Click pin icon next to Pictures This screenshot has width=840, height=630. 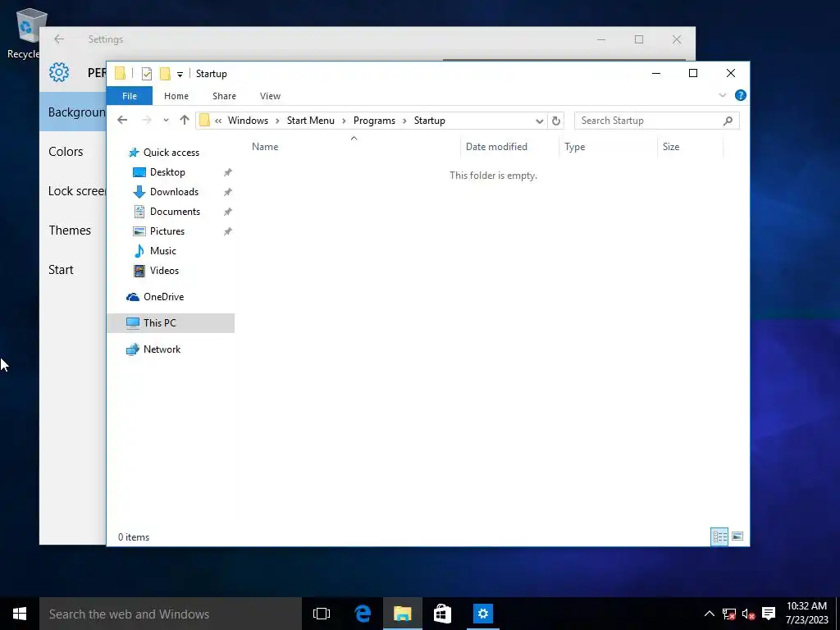[x=228, y=231]
